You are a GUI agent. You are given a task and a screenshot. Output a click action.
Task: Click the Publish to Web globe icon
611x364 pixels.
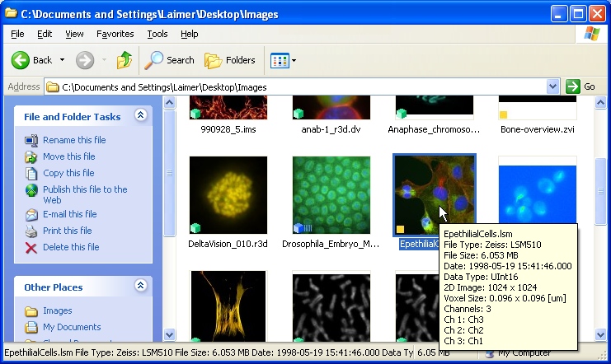click(31, 190)
